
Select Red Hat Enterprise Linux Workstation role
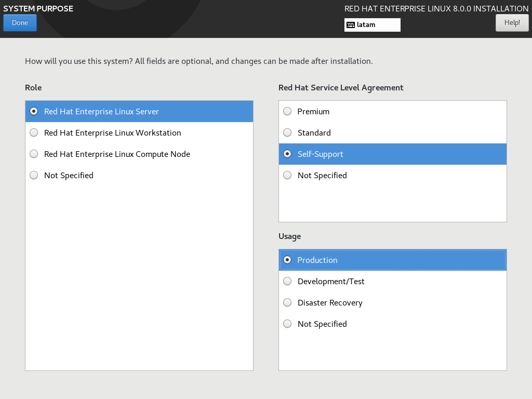pyautogui.click(x=112, y=133)
